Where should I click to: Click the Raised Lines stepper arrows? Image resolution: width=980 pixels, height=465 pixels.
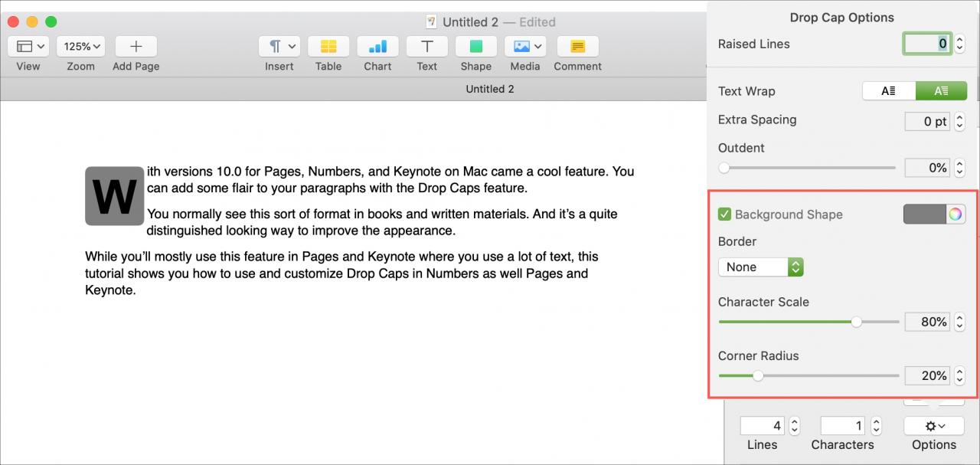(960, 44)
